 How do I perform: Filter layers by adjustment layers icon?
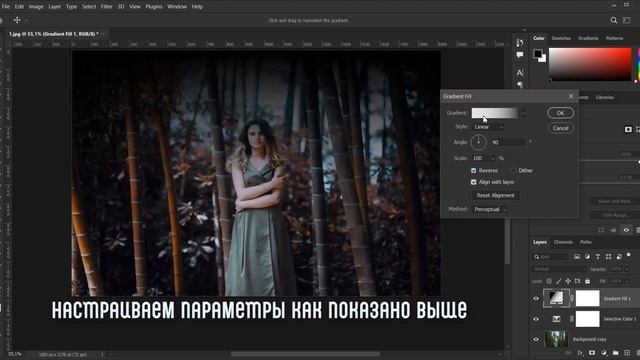(587, 256)
